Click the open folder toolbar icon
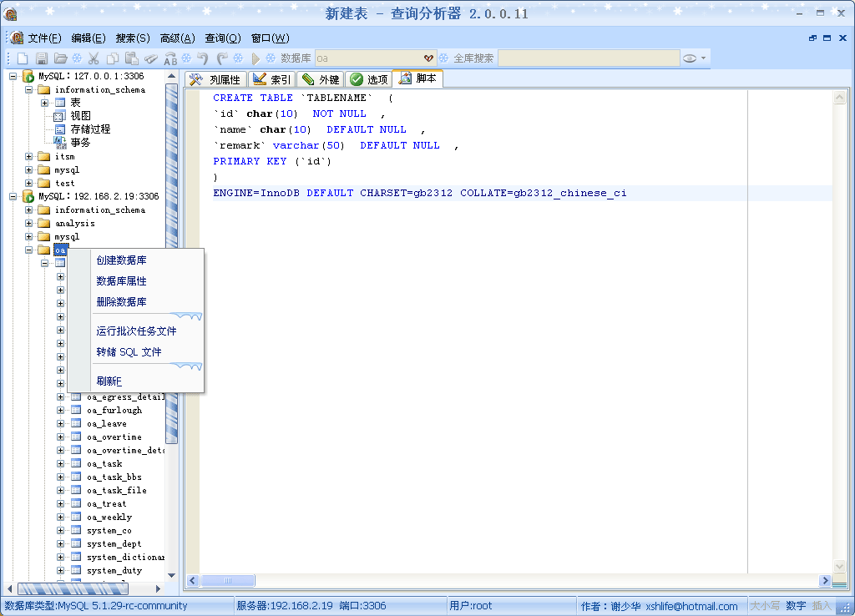This screenshot has width=855, height=616. (60, 58)
